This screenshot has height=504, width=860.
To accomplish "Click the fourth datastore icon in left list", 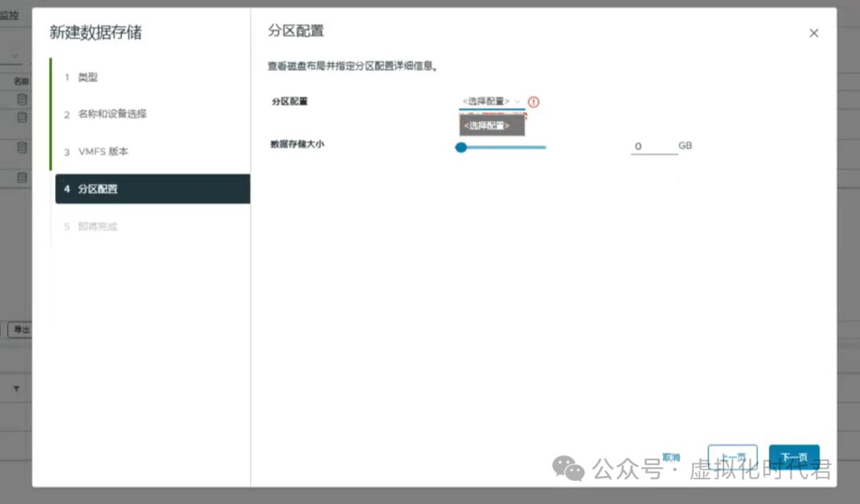I will point(21,177).
